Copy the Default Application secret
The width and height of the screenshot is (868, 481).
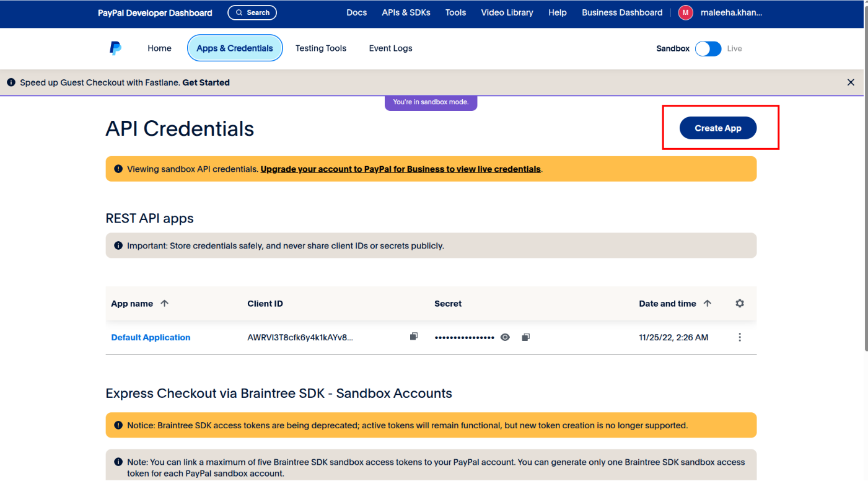point(525,337)
